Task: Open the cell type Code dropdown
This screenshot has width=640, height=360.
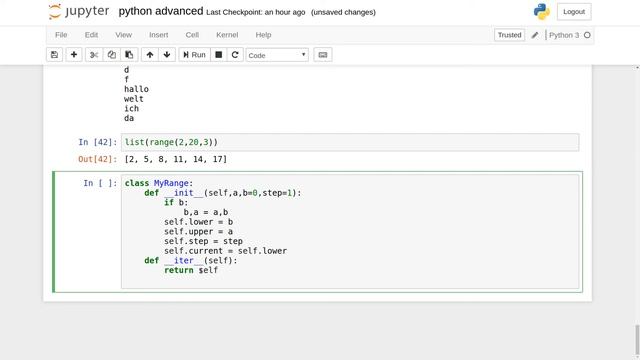Action: pos(277,55)
